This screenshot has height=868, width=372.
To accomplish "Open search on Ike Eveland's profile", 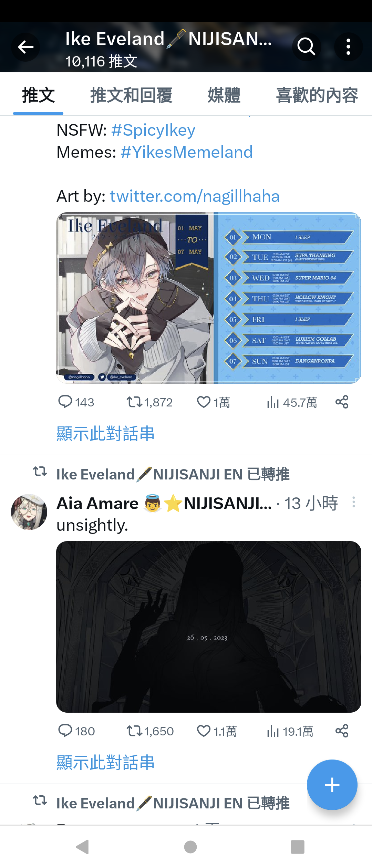I will [x=306, y=47].
